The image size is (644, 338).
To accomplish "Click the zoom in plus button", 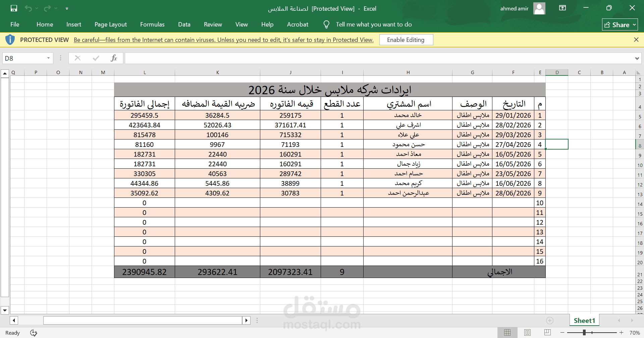I will click(x=622, y=333).
